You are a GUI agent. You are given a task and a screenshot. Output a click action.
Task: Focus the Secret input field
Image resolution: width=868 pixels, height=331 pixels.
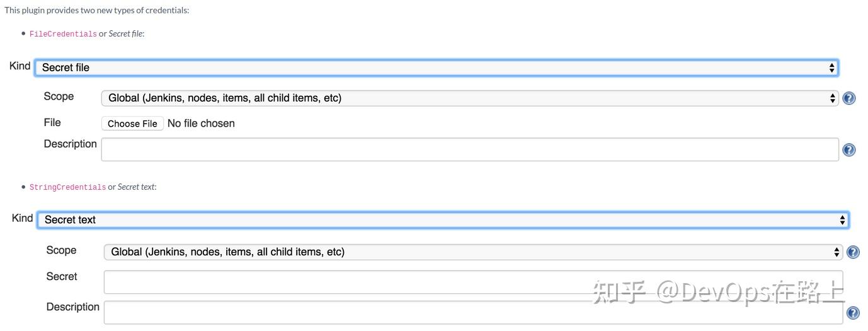(x=472, y=282)
